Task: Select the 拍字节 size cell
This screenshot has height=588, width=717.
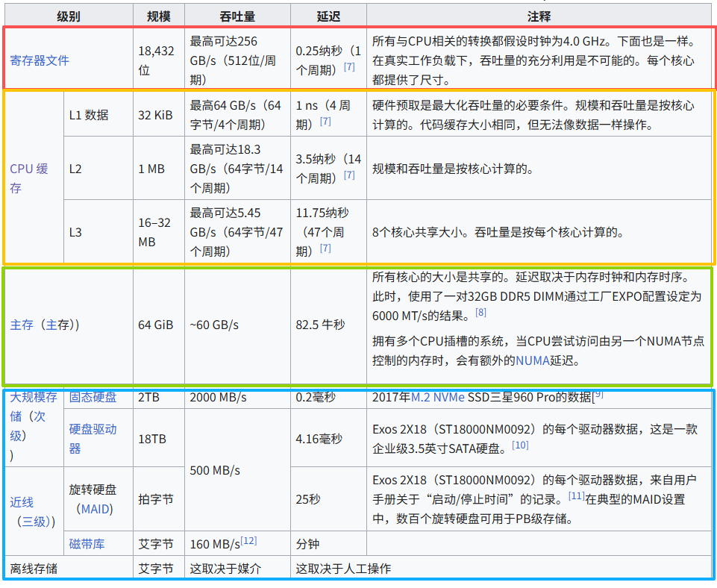Action: point(159,499)
